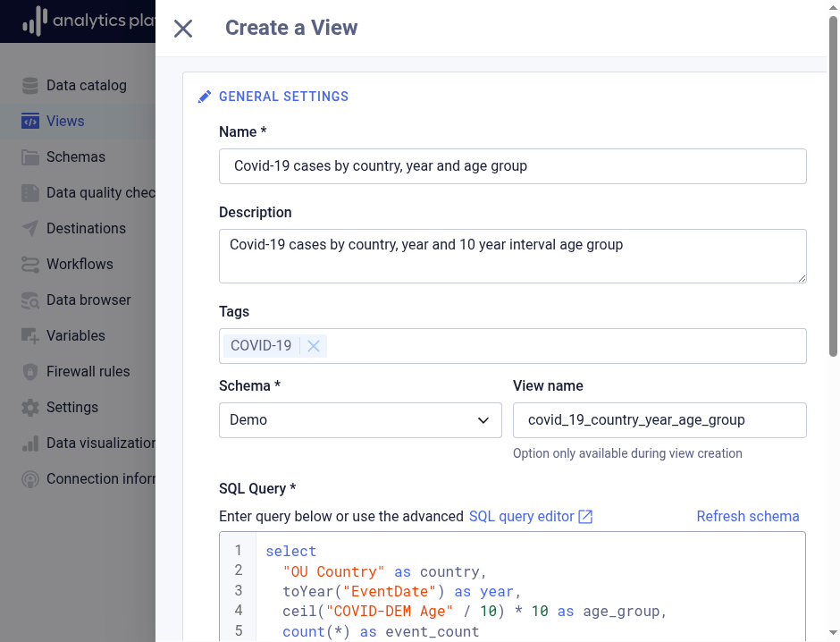Focus the View name input field

coord(659,420)
